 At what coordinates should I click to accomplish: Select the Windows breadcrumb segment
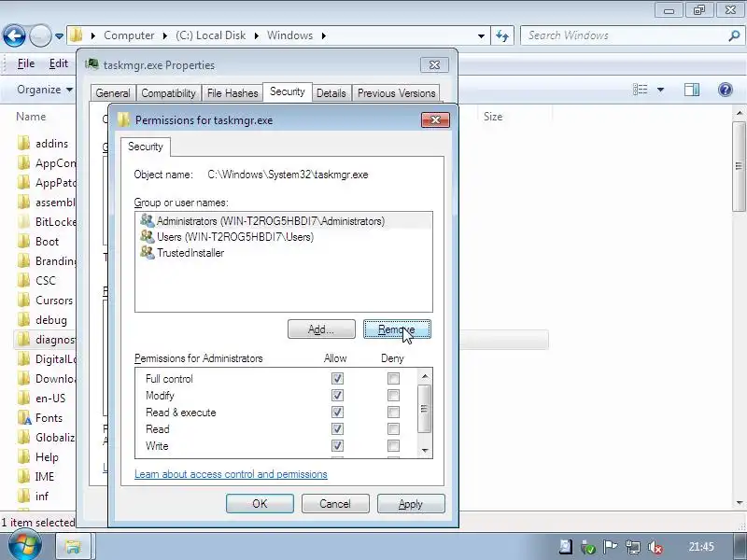point(289,35)
